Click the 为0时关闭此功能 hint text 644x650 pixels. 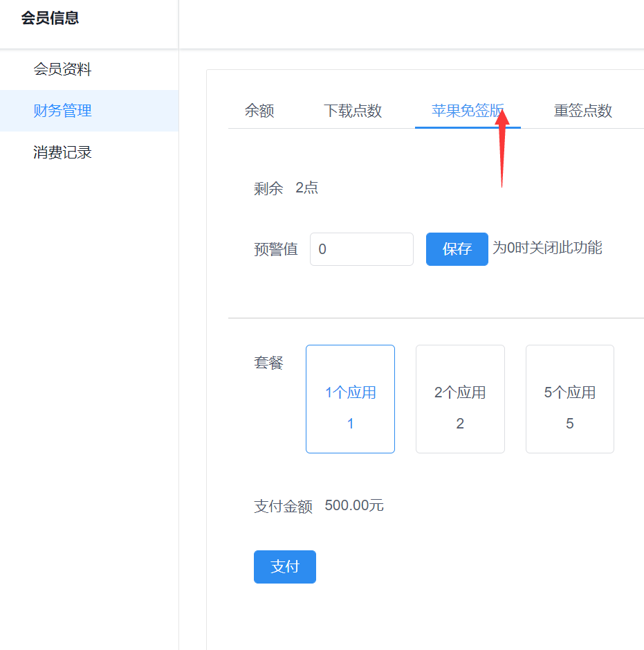coord(547,248)
